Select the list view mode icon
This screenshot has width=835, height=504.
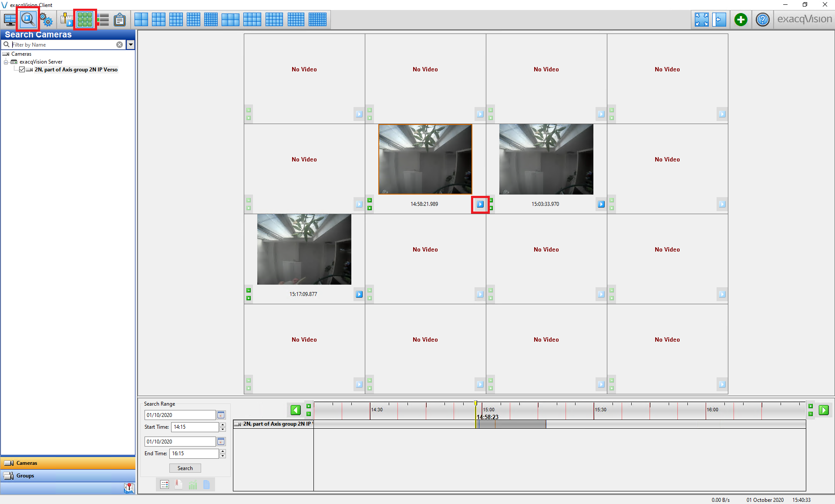(x=103, y=20)
